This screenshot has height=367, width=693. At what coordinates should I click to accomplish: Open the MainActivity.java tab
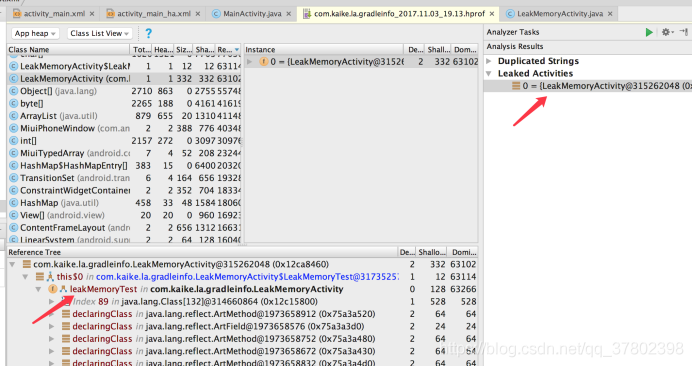point(252,14)
